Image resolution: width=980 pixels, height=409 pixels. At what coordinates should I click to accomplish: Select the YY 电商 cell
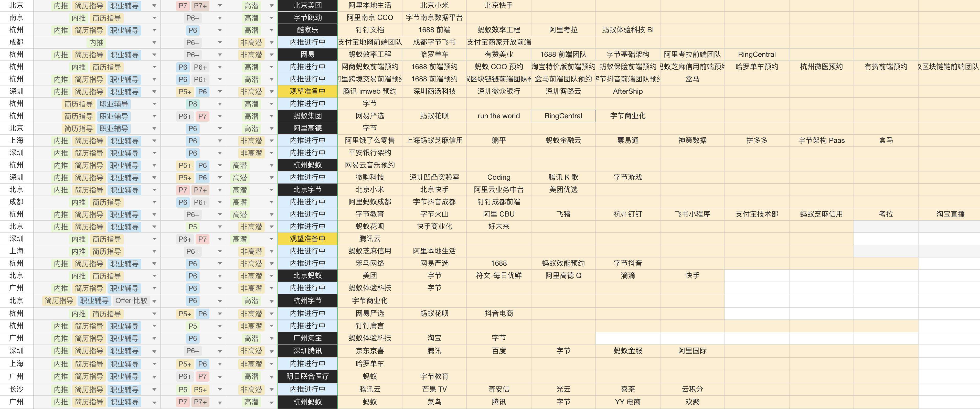(628, 402)
